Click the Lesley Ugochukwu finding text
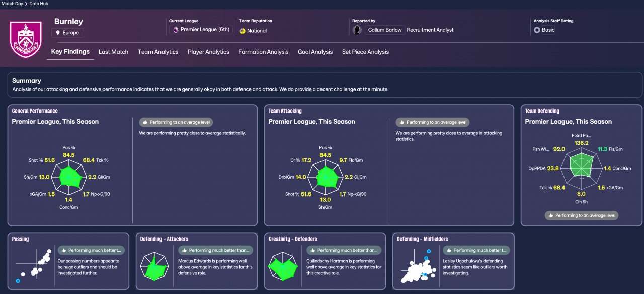Screen dimensions: 644x294 click(x=476, y=267)
